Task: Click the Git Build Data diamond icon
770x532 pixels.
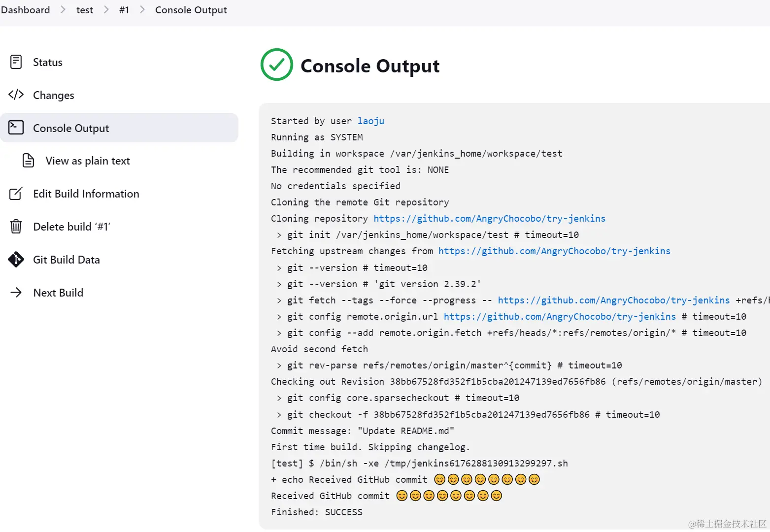Action: pyautogui.click(x=16, y=260)
